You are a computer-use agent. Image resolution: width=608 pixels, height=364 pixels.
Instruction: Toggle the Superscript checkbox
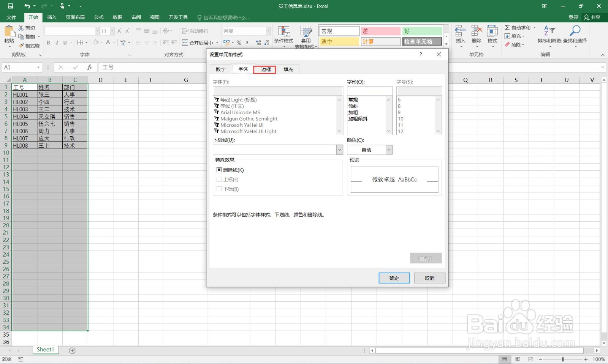point(219,180)
